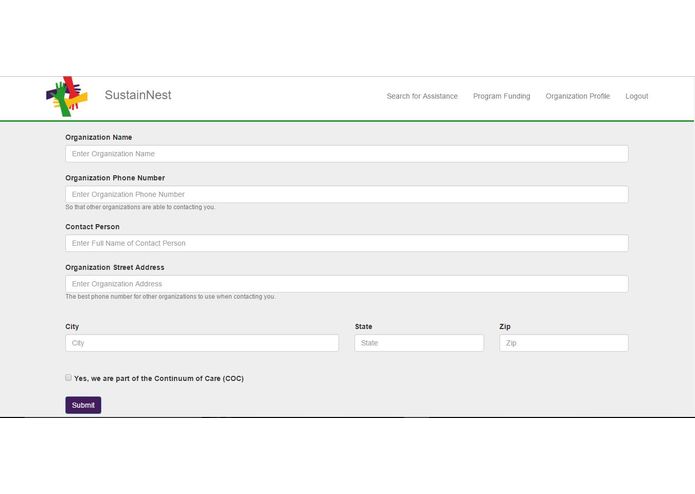This screenshot has height=494, width=695.
Task: Click the 'Yes, we are part of the Continuum of Care' label
Action: point(159,378)
